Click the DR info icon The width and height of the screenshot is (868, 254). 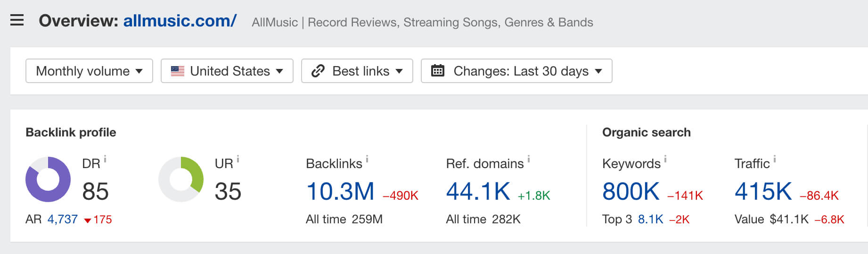point(105,160)
